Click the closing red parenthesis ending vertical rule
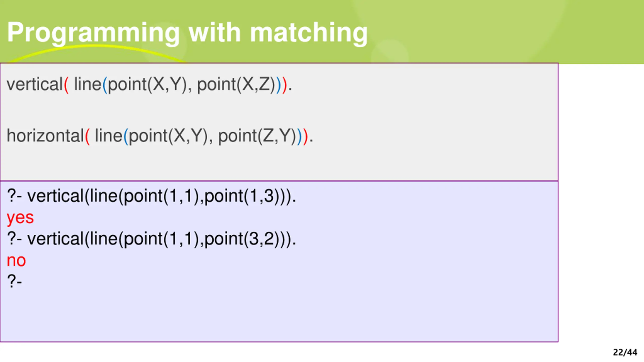644x362 pixels. 285,85
